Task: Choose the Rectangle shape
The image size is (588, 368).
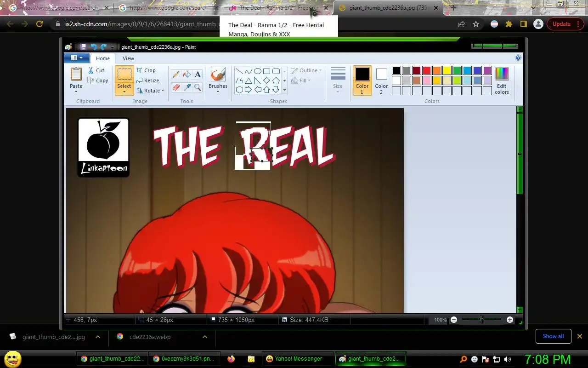Action: 267,71
